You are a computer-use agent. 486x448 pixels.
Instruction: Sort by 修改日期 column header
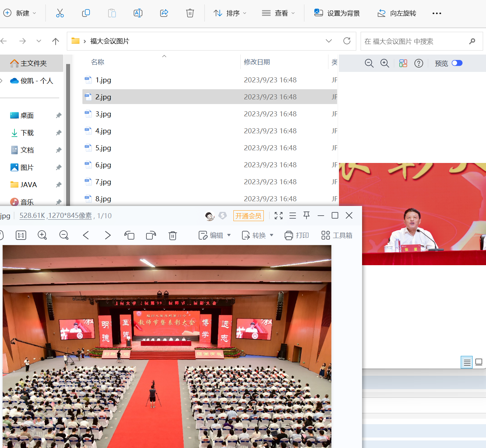[257, 62]
